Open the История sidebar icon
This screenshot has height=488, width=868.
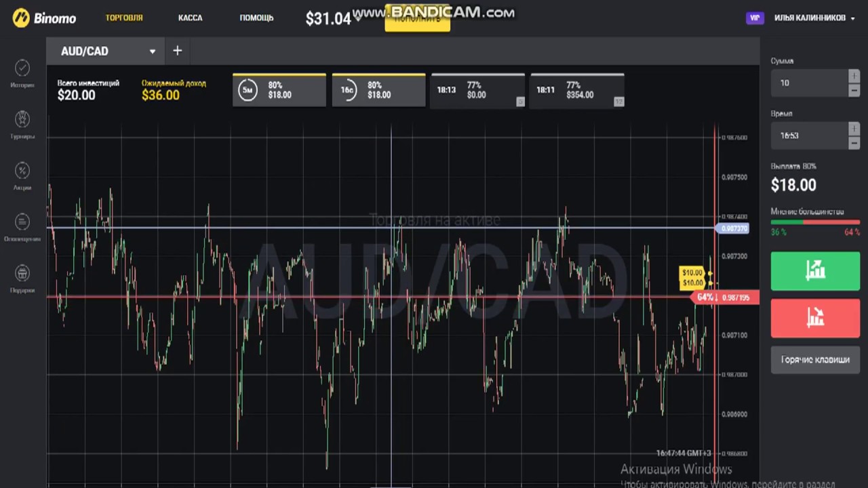click(x=22, y=68)
